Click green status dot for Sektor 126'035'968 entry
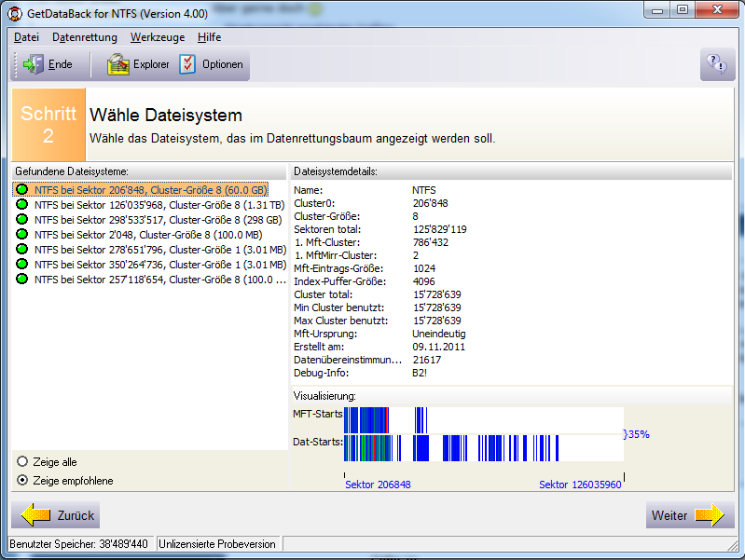The image size is (745, 560). tap(21, 204)
